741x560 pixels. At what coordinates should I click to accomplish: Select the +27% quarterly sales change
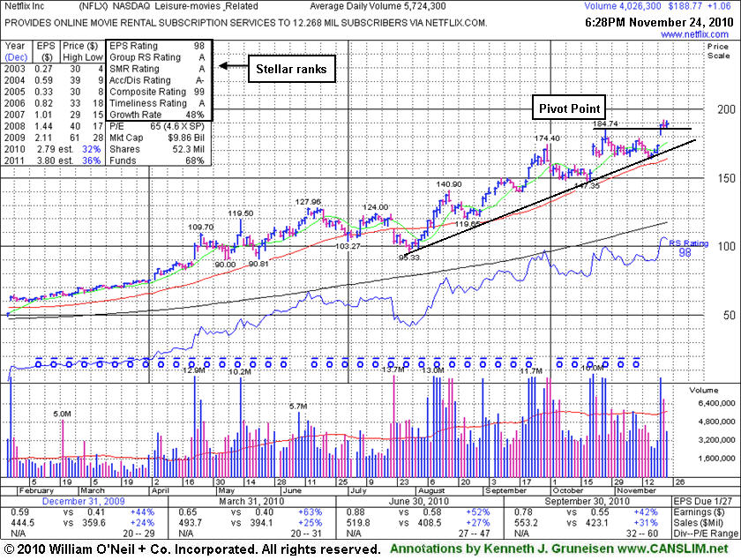click(478, 523)
